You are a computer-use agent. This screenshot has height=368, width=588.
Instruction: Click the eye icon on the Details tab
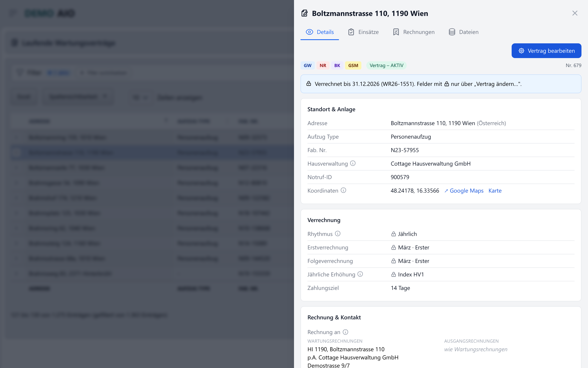pos(310,32)
